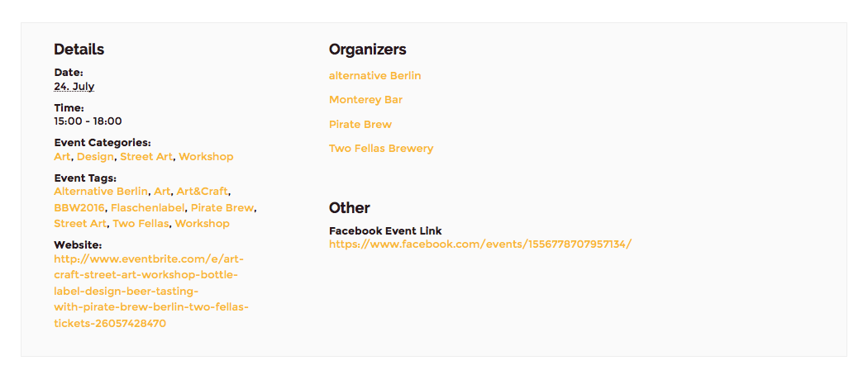View the Monterey Bar organizer page

pos(365,100)
